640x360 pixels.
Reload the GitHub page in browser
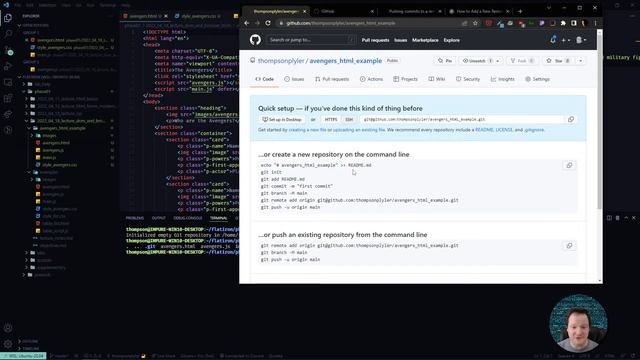pos(268,23)
